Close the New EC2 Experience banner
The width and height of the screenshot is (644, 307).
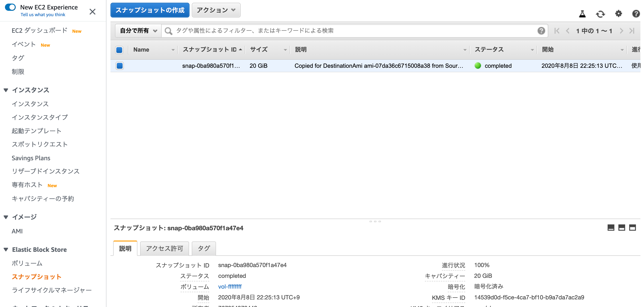92,11
